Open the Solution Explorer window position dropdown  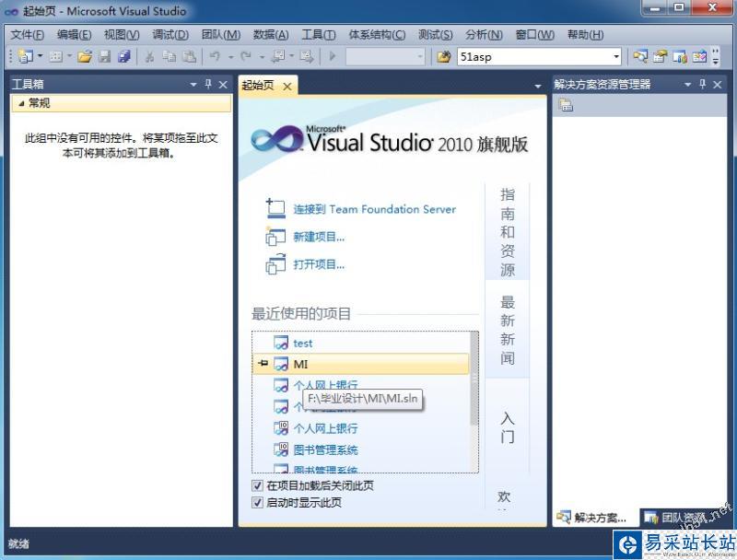687,85
